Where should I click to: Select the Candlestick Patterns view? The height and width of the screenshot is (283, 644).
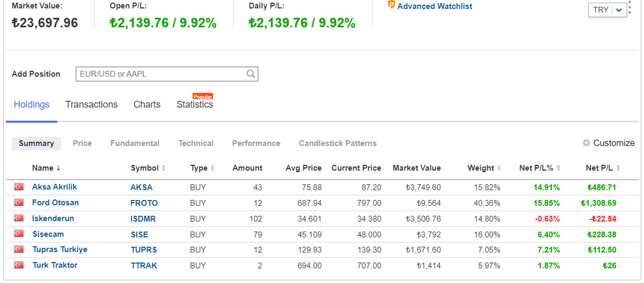(338, 143)
